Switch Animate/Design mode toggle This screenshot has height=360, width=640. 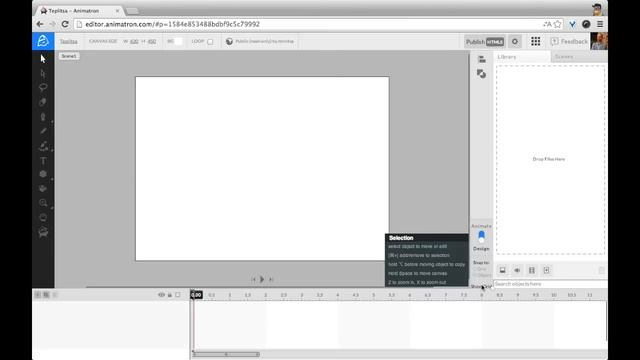tap(482, 237)
